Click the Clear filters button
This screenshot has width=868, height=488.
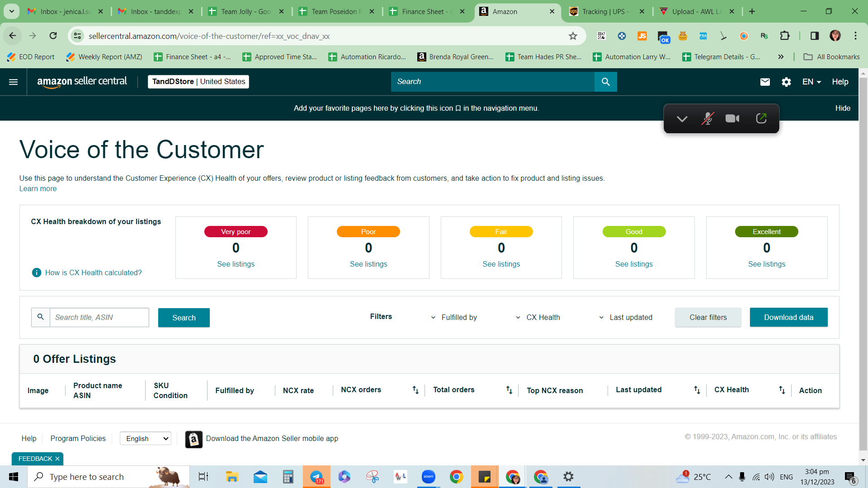tap(708, 317)
